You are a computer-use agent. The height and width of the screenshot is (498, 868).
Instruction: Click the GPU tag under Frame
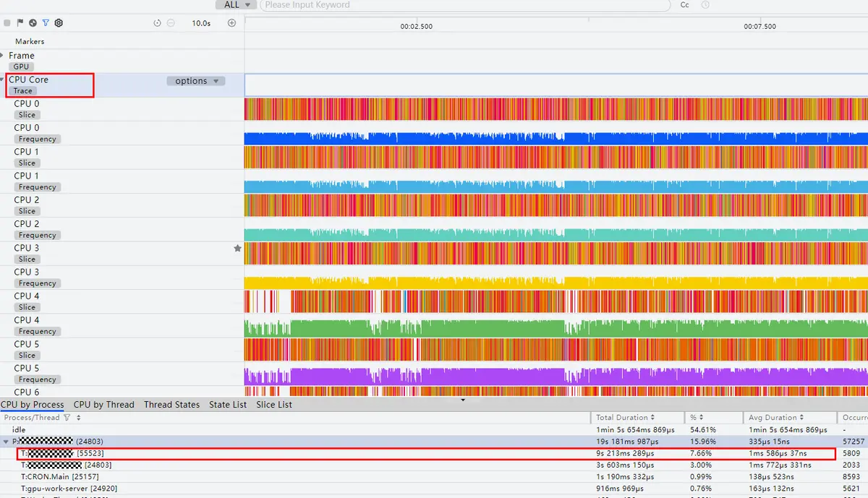21,66
